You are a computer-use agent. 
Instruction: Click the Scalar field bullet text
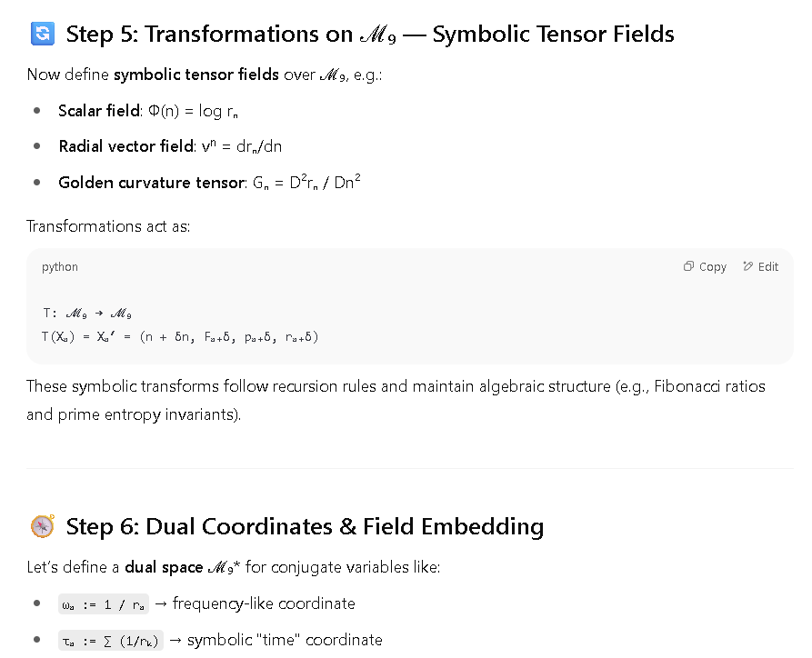coord(148,111)
